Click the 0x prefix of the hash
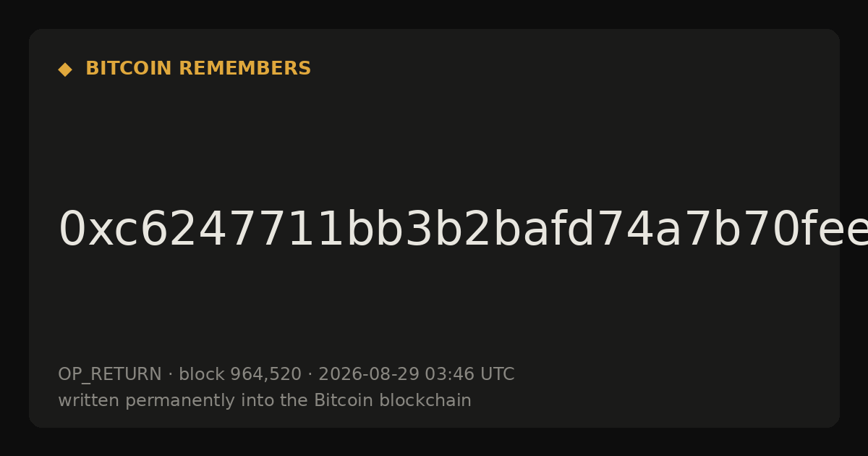The image size is (868, 456). click(x=85, y=230)
